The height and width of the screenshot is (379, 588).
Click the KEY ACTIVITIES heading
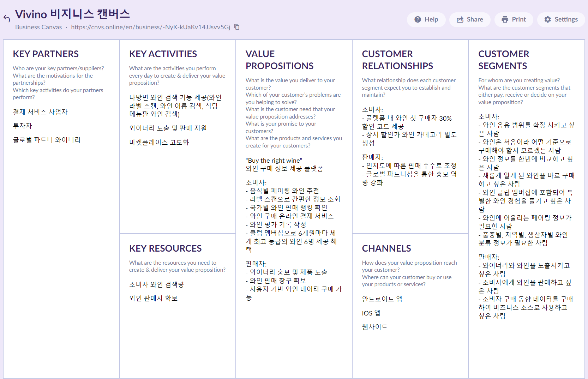[163, 54]
